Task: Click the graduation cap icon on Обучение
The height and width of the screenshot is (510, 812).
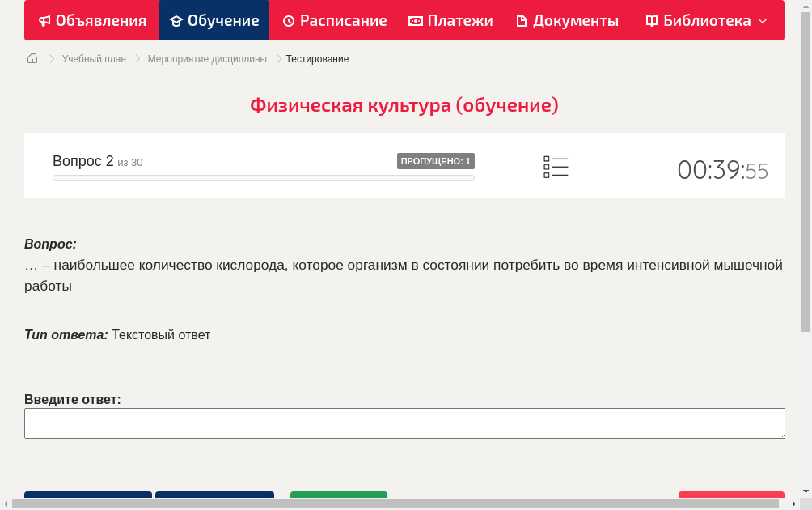Action: pos(176,20)
